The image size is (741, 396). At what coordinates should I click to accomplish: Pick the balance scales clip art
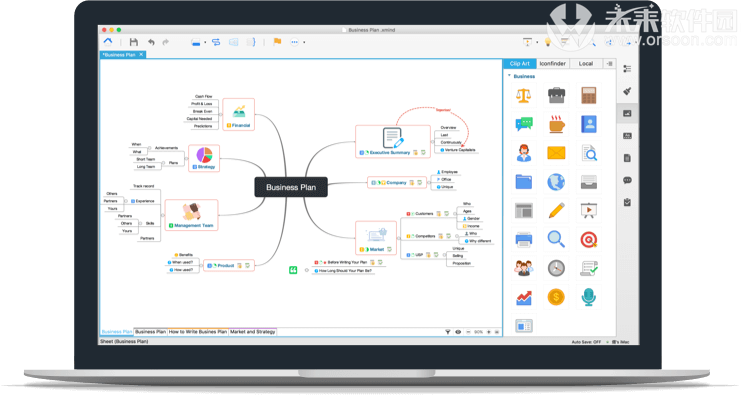click(523, 95)
